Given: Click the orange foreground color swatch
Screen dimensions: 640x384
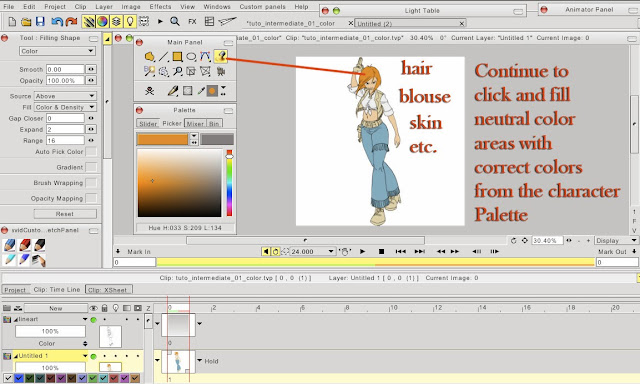Looking at the screenshot, I should 162,139.
